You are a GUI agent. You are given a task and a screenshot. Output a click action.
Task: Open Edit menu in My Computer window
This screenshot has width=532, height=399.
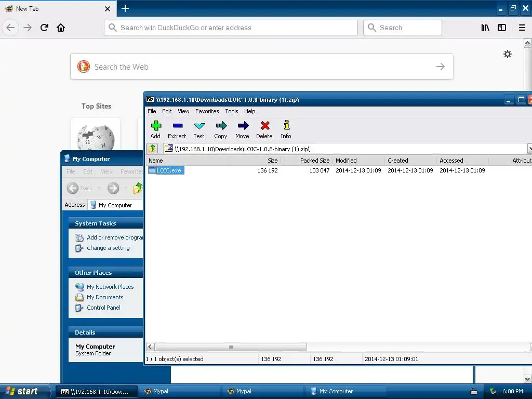coord(87,171)
